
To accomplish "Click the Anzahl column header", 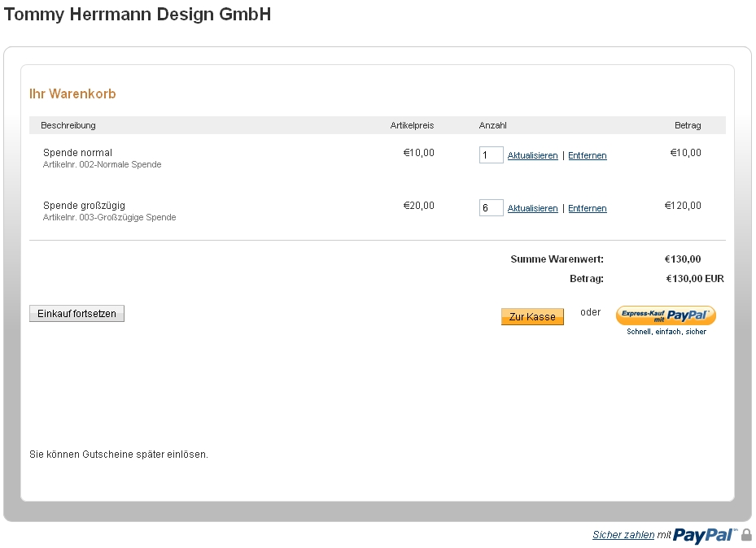I will tap(492, 125).
